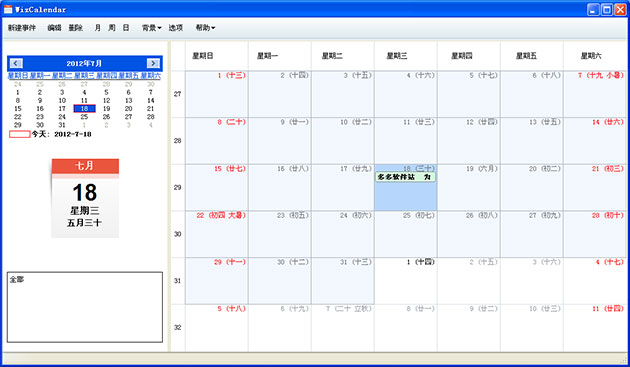Select date 31 in mini calendar
The height and width of the screenshot is (367, 630).
click(62, 125)
